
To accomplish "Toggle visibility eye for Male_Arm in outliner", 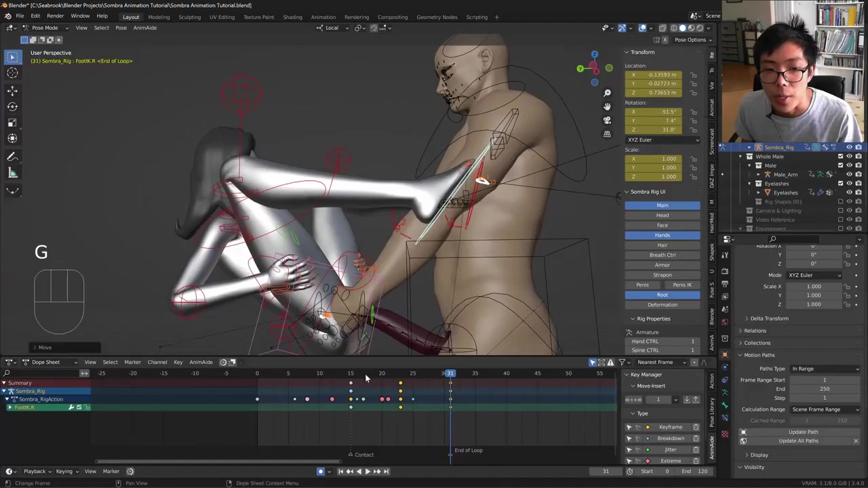I will tap(849, 174).
